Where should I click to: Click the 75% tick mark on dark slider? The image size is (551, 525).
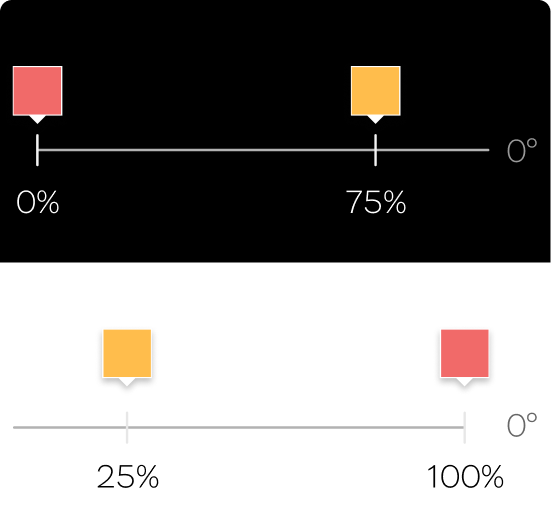click(x=376, y=150)
